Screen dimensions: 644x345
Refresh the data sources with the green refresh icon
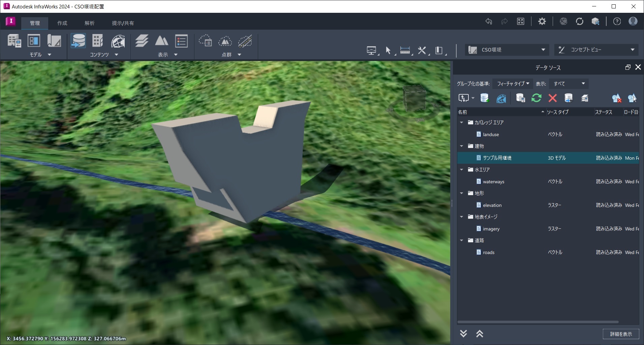coord(536,98)
